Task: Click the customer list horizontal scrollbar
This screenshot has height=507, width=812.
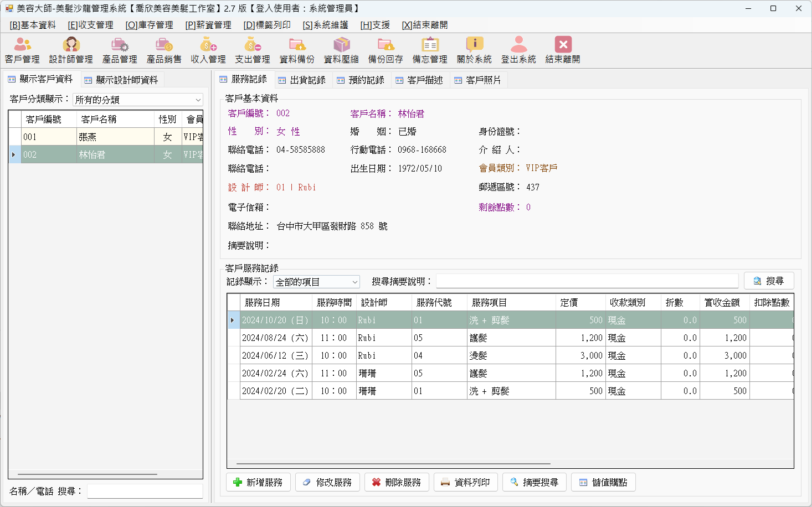Action: (x=88, y=474)
